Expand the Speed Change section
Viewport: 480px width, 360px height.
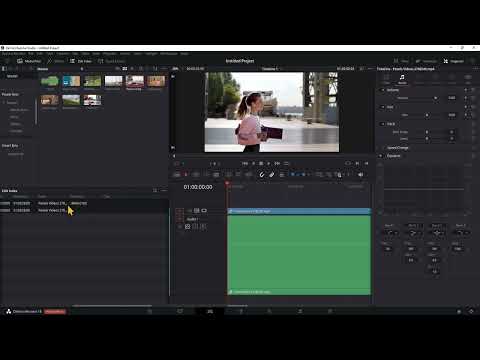(x=397, y=148)
